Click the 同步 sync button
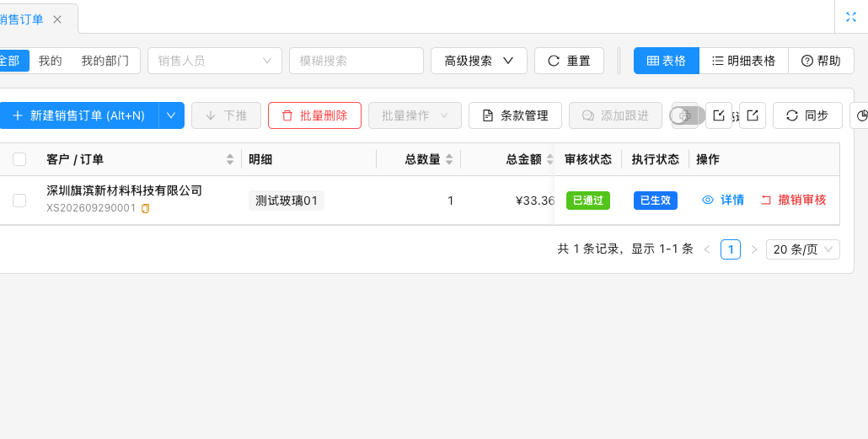The height and width of the screenshot is (439, 868). click(x=807, y=115)
